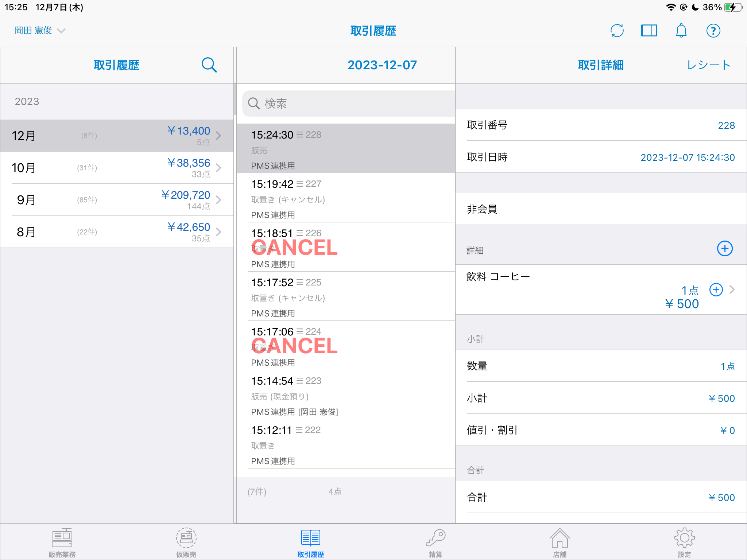Tap the magnifier in 取引履歴 header

pos(209,65)
